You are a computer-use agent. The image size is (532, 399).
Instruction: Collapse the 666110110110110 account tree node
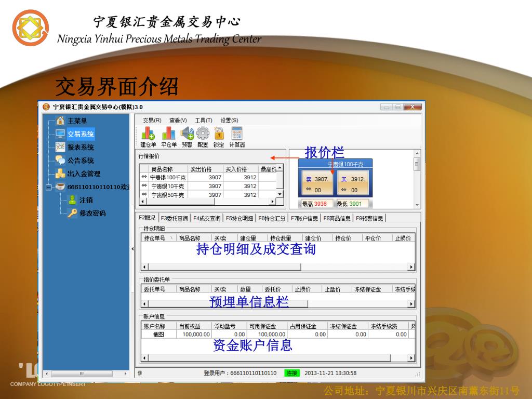click(x=48, y=187)
